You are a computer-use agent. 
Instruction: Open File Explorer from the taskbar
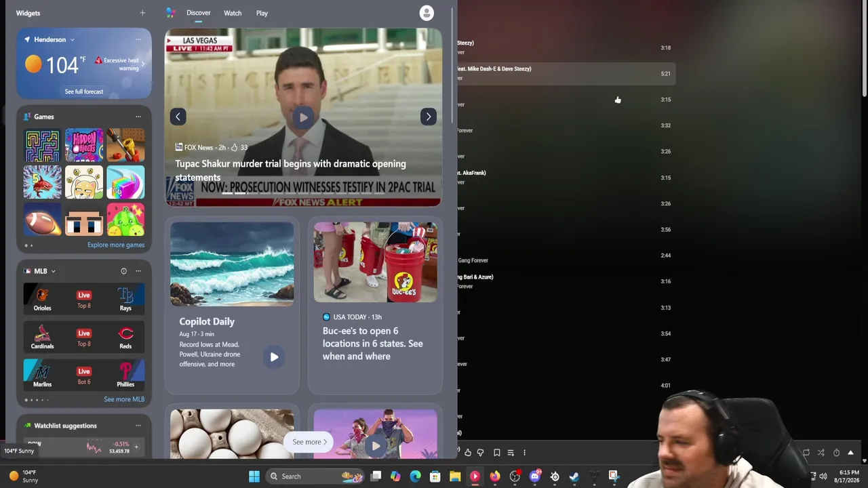click(x=455, y=476)
